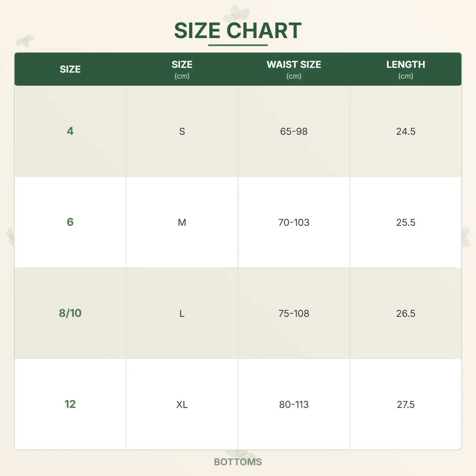Click the 25.5 length value
The height and width of the screenshot is (476, 476).
point(405,223)
